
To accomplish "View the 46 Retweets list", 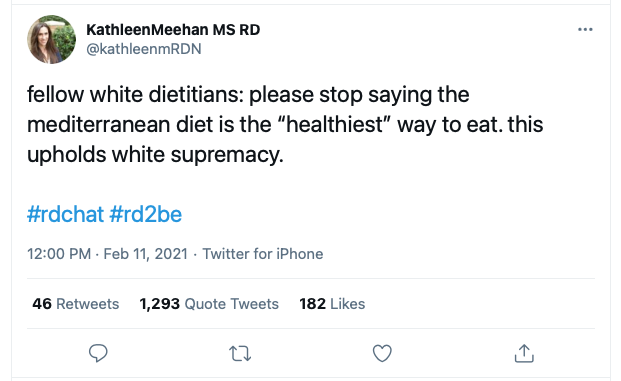I will tap(76, 304).
